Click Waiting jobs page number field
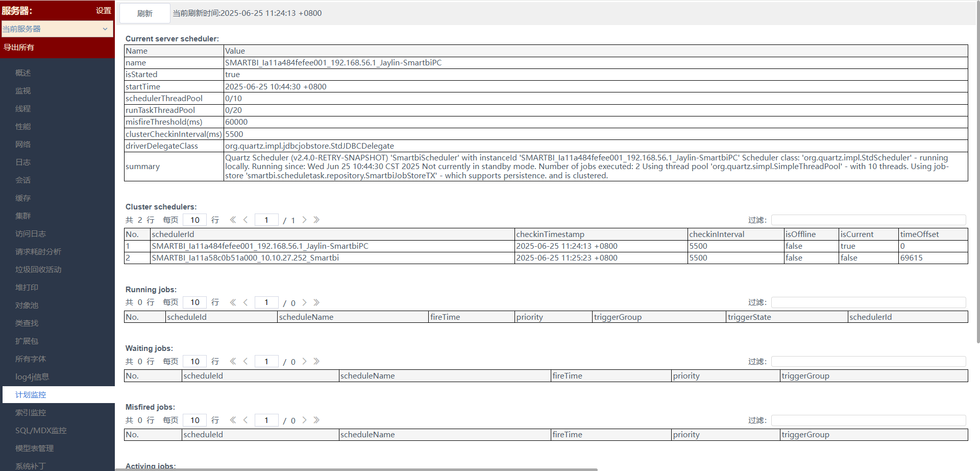 click(266, 361)
